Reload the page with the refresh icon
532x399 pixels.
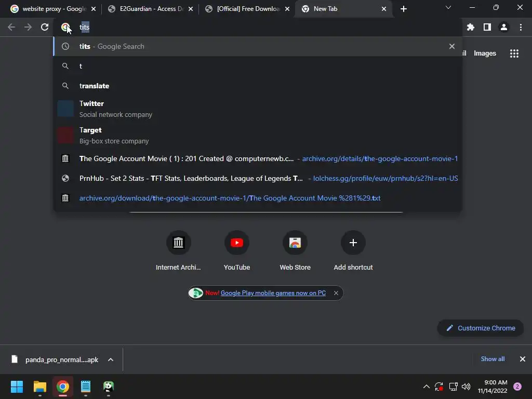(x=45, y=27)
